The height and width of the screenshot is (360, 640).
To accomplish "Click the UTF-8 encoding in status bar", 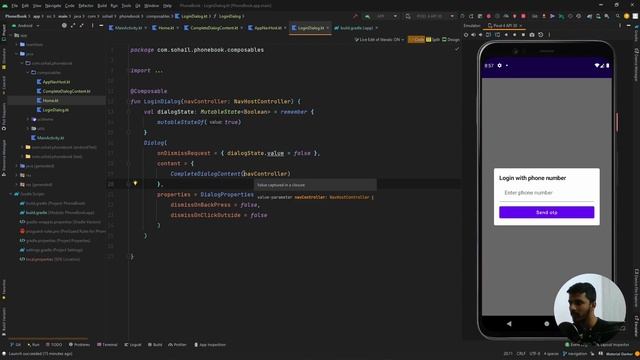I will 535,353.
